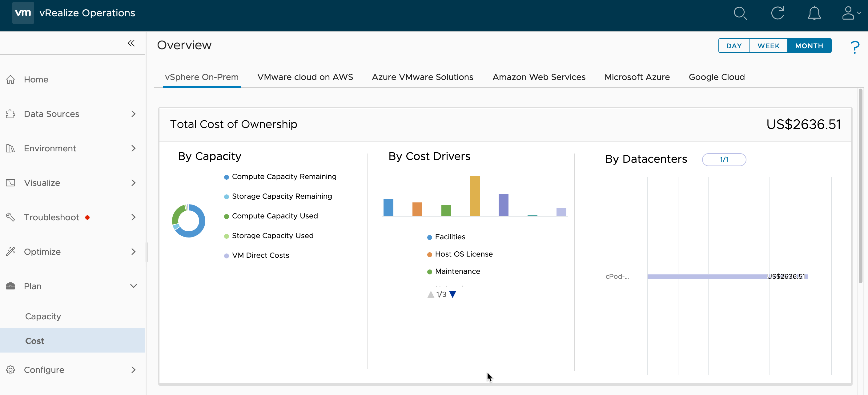Click the orange Host OS License bar

coord(417,209)
